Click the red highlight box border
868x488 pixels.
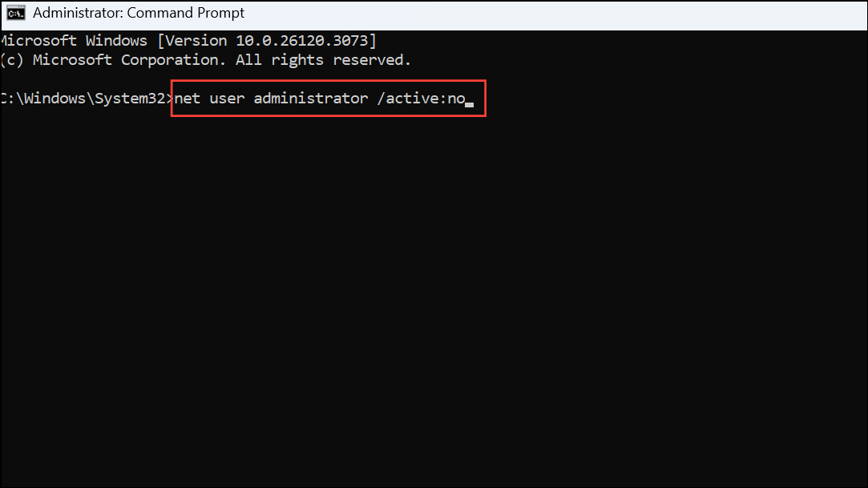tap(329, 80)
